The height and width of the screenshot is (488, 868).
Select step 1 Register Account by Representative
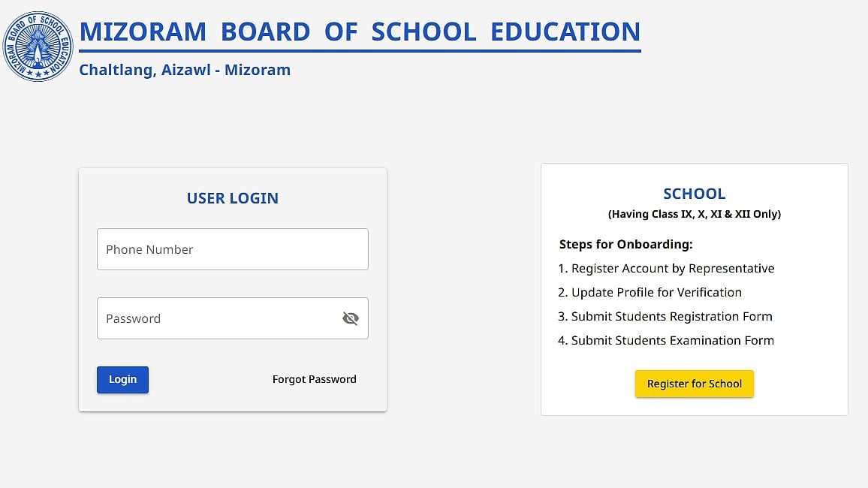(666, 268)
